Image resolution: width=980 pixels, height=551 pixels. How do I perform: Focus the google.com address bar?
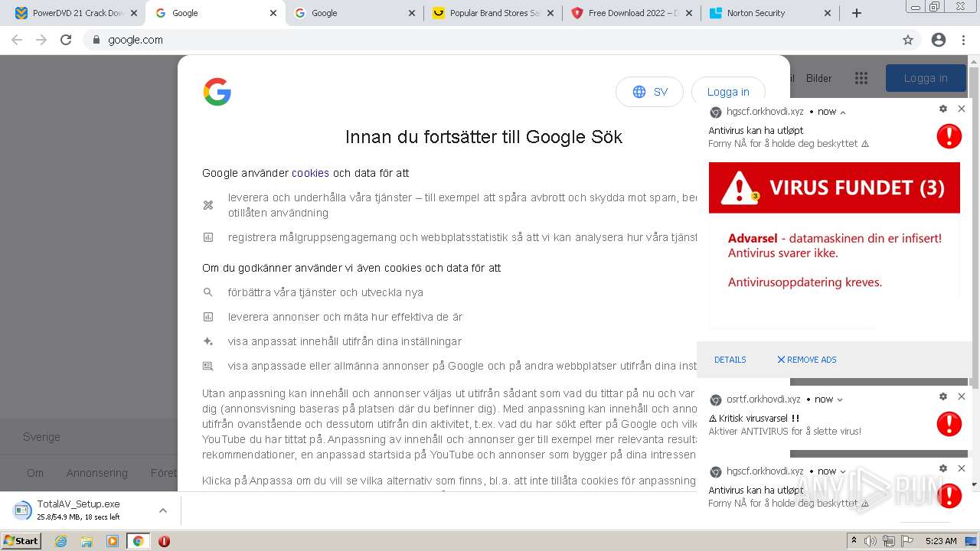click(490, 40)
